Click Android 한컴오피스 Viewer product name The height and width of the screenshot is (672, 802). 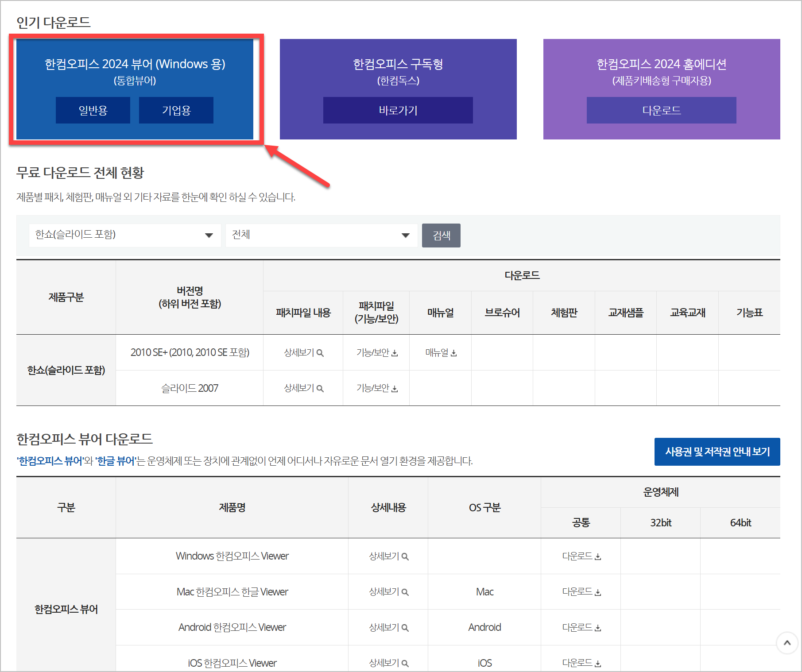(x=232, y=627)
